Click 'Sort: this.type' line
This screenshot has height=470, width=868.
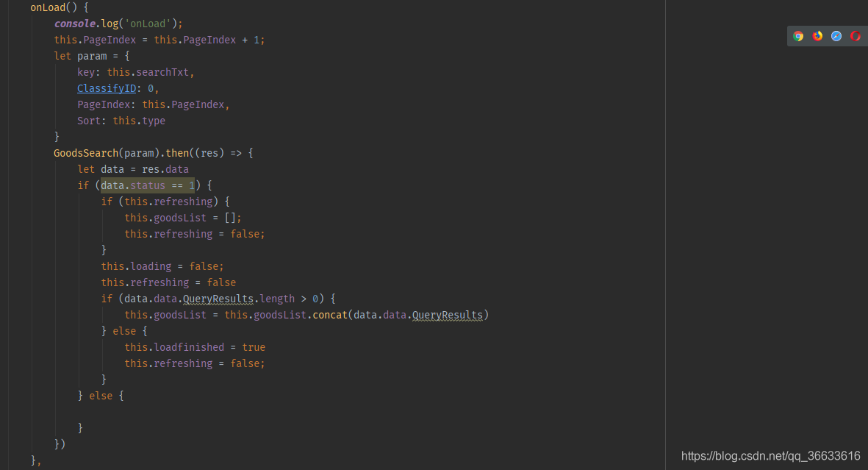click(121, 121)
